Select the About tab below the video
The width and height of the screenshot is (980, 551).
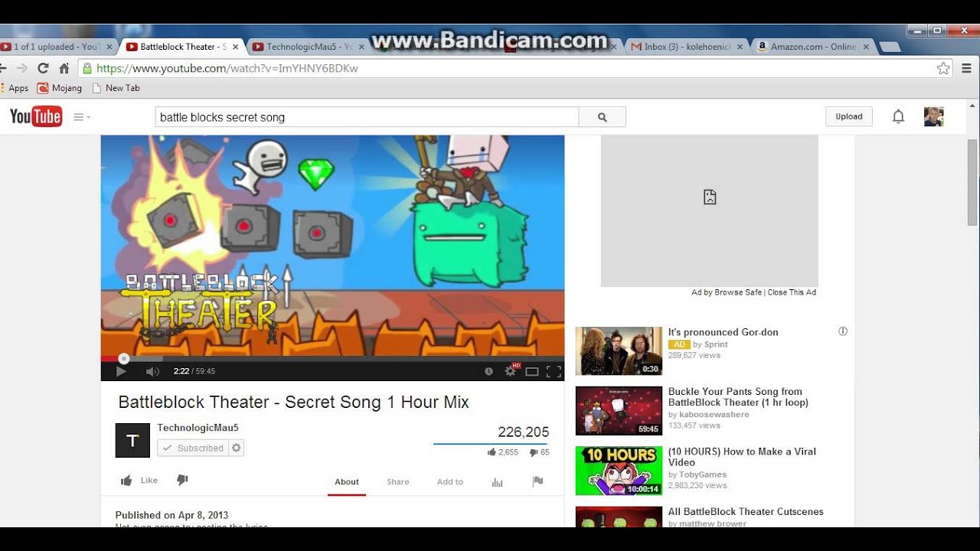tap(347, 482)
